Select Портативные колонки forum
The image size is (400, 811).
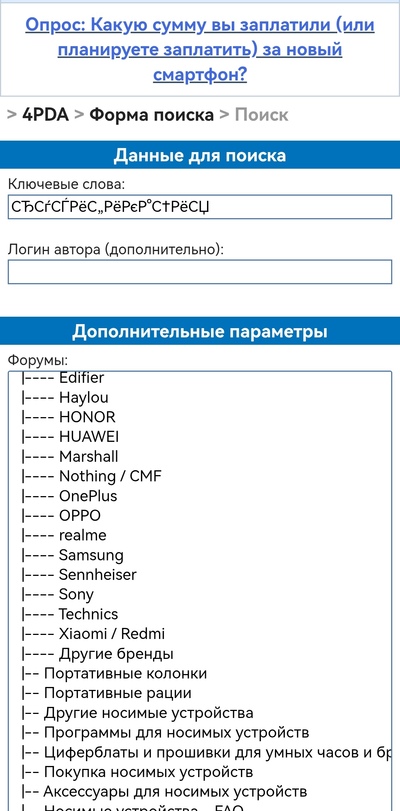pos(200,673)
